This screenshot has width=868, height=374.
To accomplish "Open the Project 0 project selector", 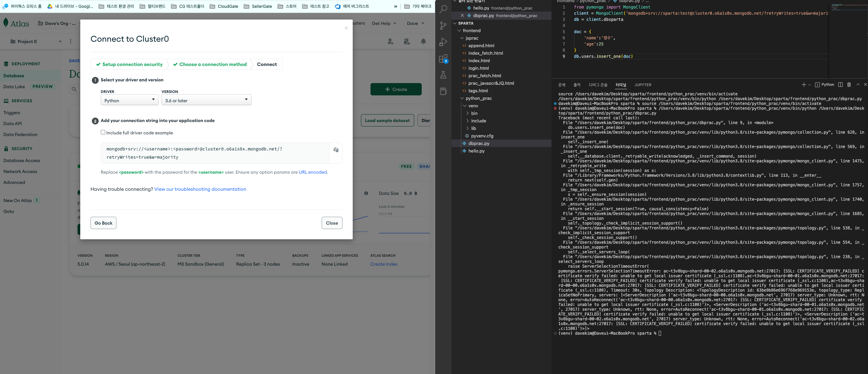I will (36, 41).
